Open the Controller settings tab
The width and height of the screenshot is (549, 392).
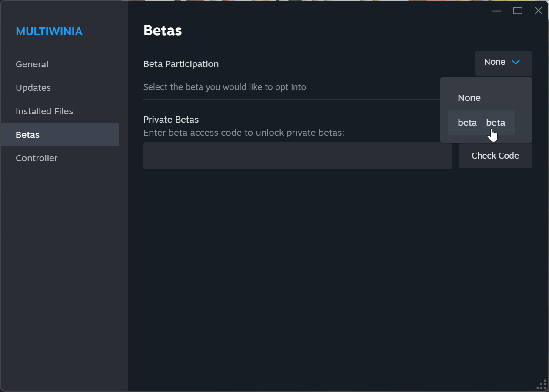click(37, 158)
